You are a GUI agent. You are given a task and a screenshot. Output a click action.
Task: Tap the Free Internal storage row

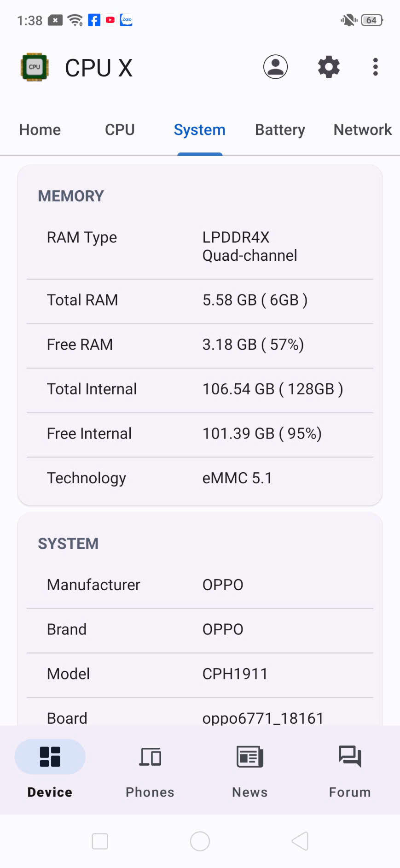(x=200, y=434)
